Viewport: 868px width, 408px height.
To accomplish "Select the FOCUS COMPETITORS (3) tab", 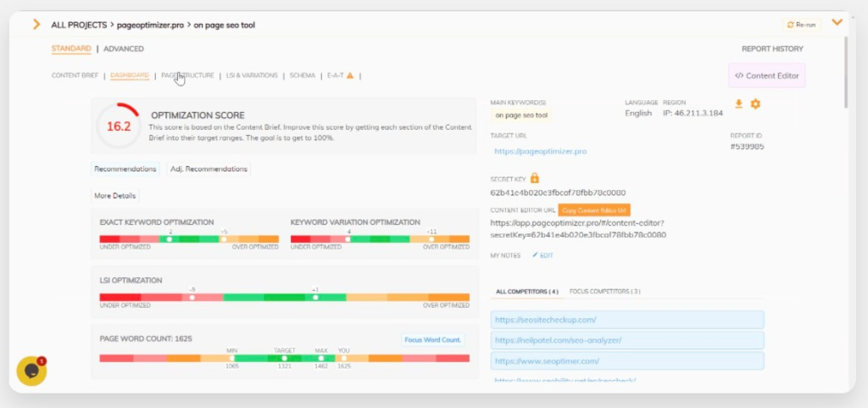I will pyautogui.click(x=605, y=291).
